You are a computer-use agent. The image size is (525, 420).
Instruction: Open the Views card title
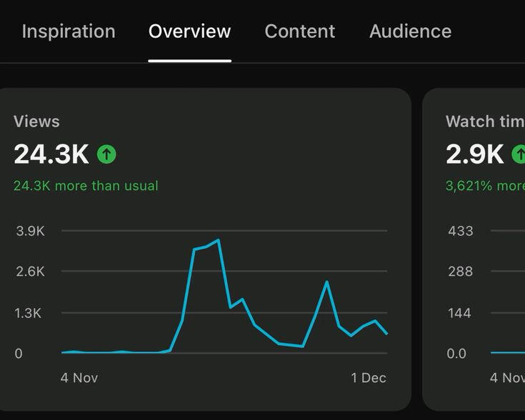(36, 121)
